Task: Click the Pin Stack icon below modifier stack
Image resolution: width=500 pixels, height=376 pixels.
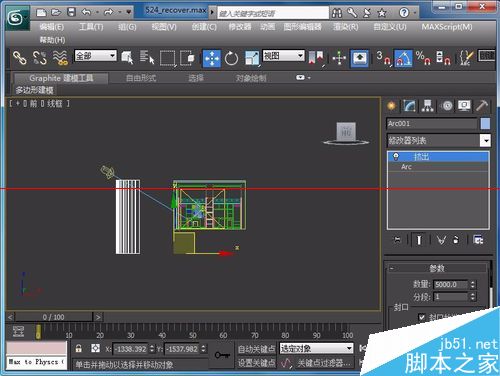Action: pyautogui.click(x=397, y=240)
